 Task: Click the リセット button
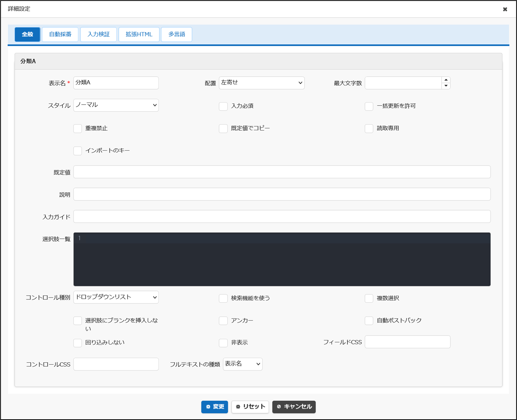(250, 407)
